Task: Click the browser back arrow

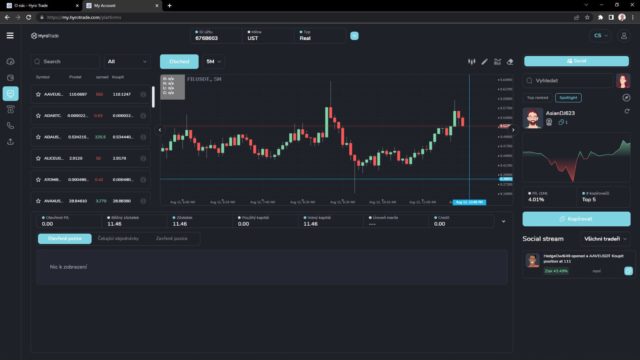Action: pos(7,17)
